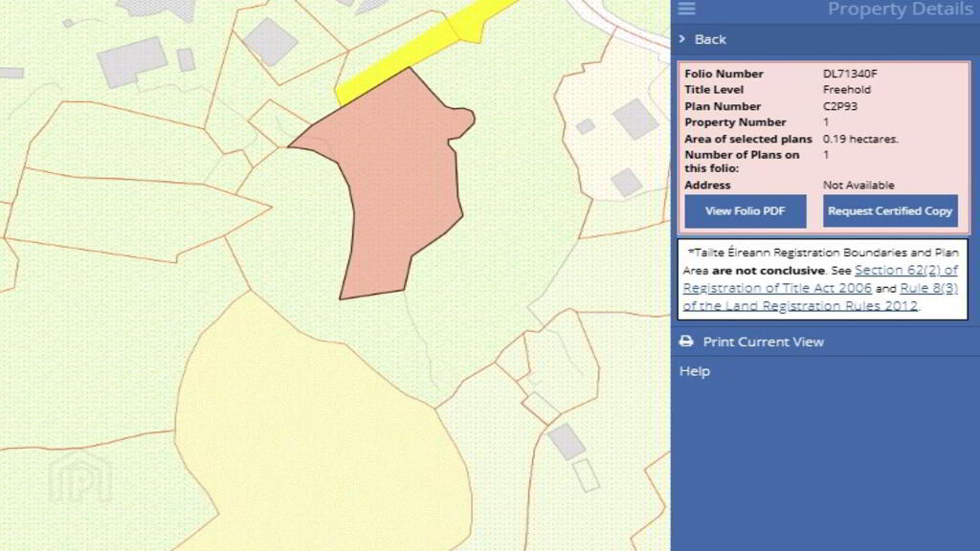Click the Back chevron arrow
980x551 pixels.
pyautogui.click(x=682, y=39)
